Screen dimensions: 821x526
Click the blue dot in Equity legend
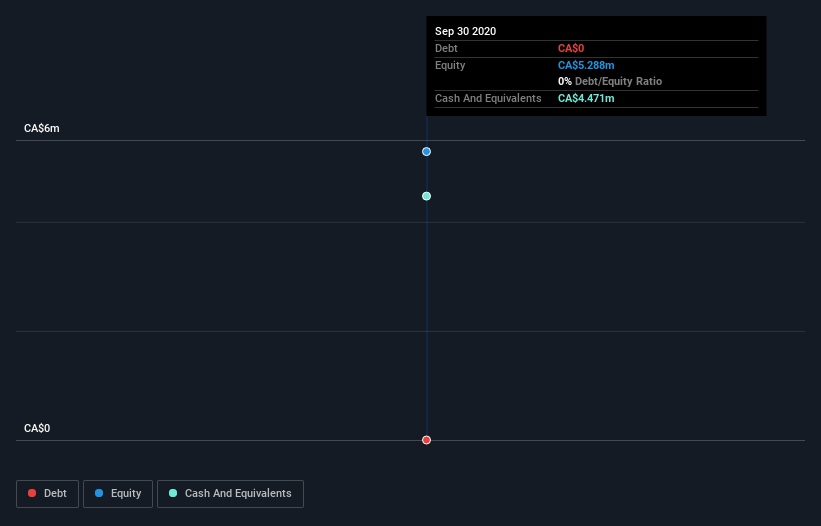(x=99, y=493)
